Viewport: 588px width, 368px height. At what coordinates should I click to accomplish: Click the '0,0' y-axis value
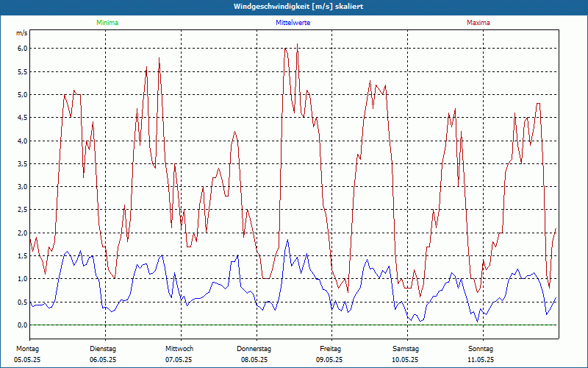pyautogui.click(x=23, y=325)
